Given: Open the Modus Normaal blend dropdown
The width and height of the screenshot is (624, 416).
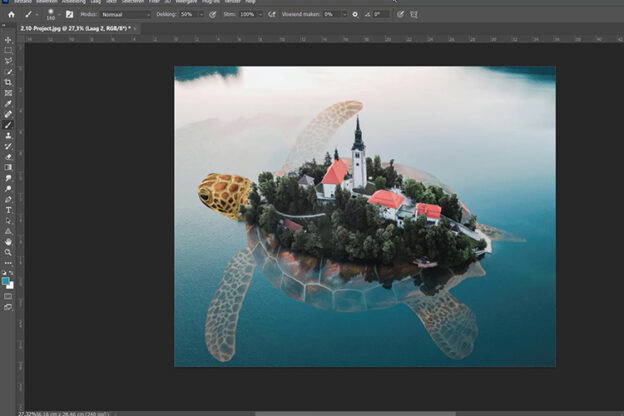Looking at the screenshot, I should 126,15.
